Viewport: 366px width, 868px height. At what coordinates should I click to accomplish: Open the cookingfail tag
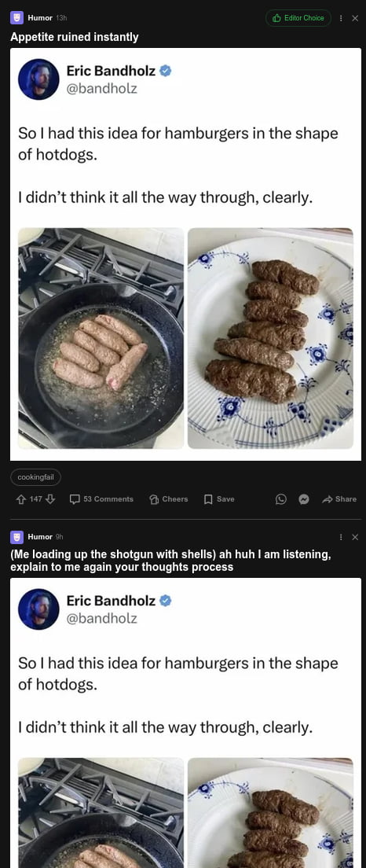pyautogui.click(x=35, y=476)
